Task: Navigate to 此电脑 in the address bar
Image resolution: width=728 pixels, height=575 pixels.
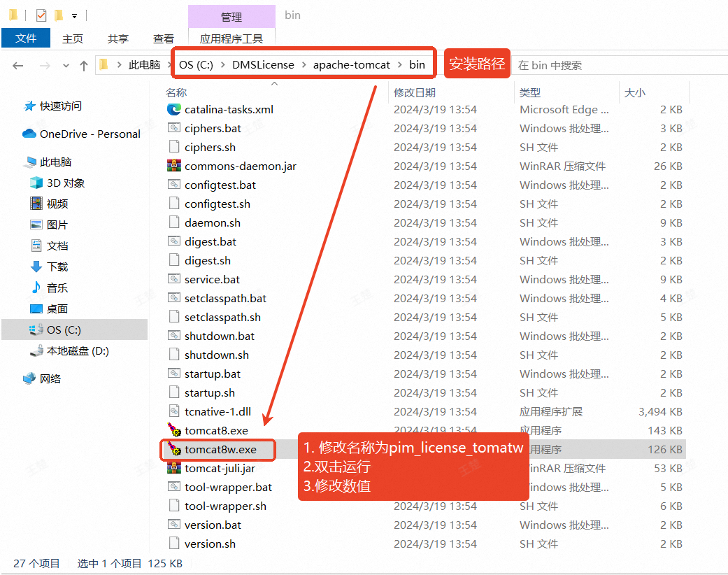Action: click(x=144, y=65)
